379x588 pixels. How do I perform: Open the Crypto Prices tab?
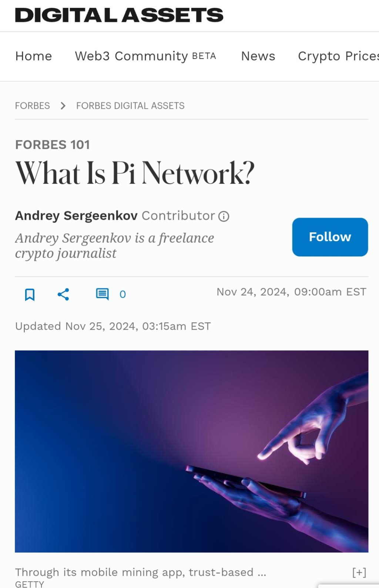click(338, 56)
